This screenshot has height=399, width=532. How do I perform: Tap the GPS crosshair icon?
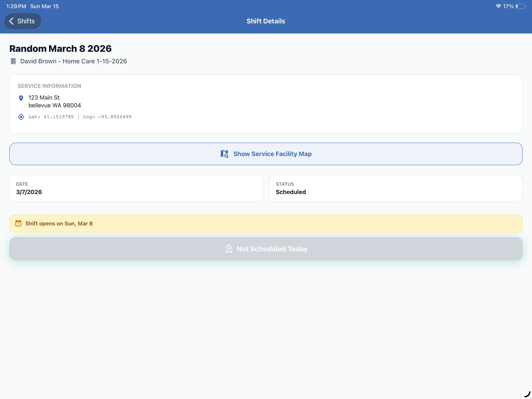pyautogui.click(x=21, y=117)
